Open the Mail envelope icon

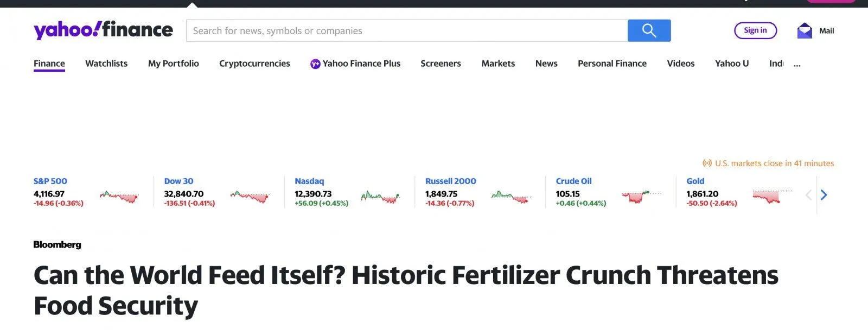(805, 30)
